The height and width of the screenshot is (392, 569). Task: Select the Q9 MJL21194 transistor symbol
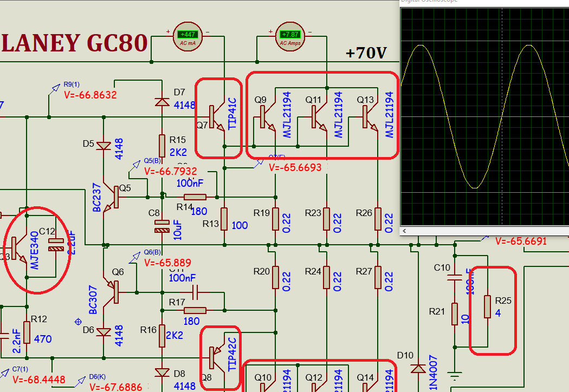(268, 117)
